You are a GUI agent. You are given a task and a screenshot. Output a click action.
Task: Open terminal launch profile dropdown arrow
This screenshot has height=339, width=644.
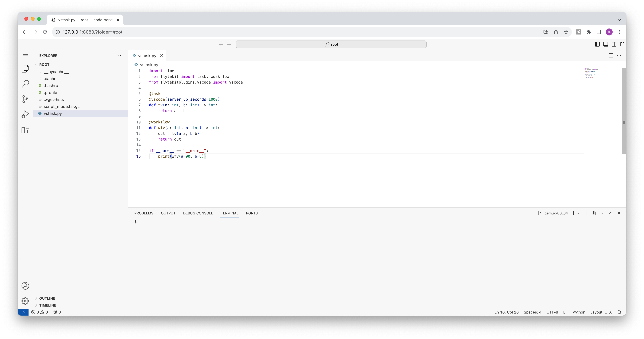(x=579, y=213)
